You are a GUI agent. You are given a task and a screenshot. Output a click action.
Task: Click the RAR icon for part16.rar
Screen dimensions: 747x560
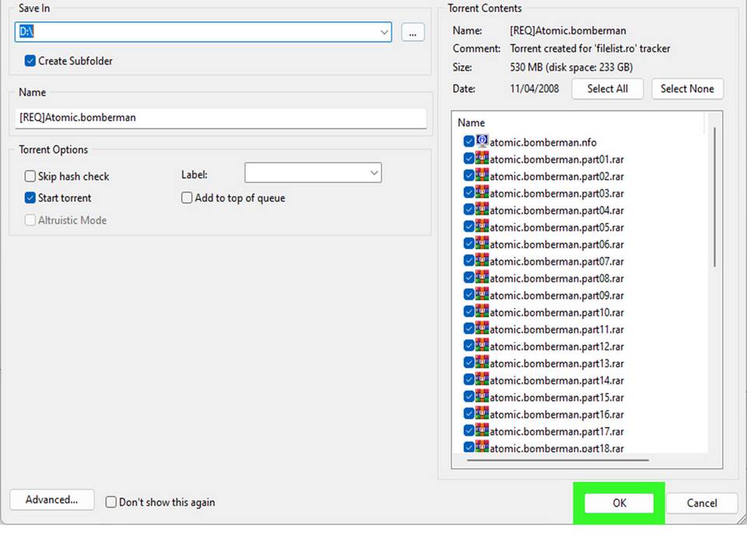pos(482,413)
